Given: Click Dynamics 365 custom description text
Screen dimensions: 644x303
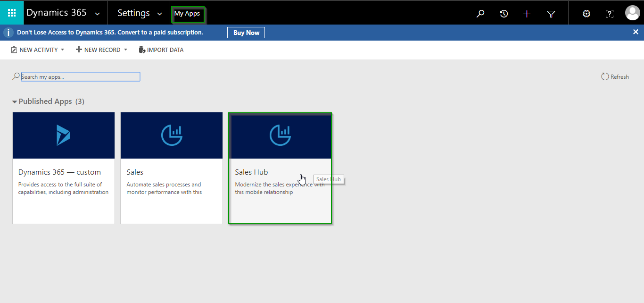Looking at the screenshot, I should click(63, 188).
